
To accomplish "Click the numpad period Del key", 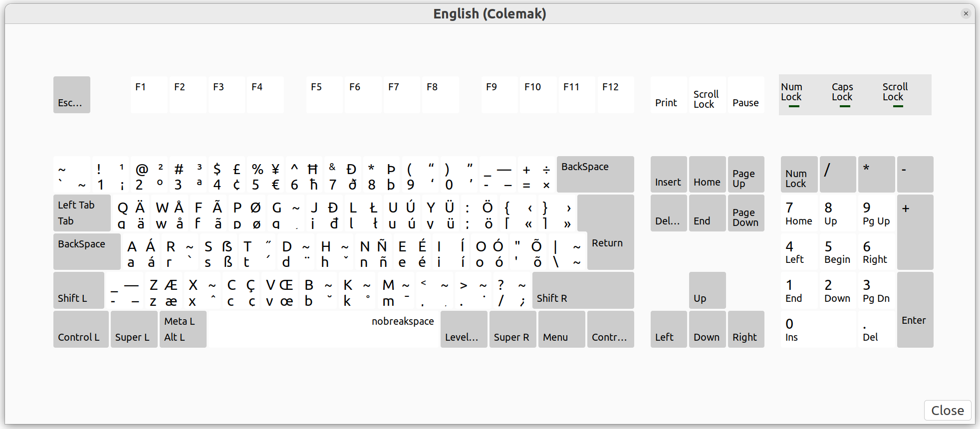I will click(x=877, y=329).
